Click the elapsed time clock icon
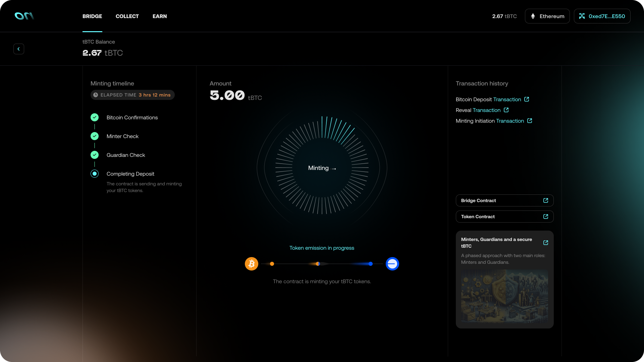 click(x=96, y=95)
